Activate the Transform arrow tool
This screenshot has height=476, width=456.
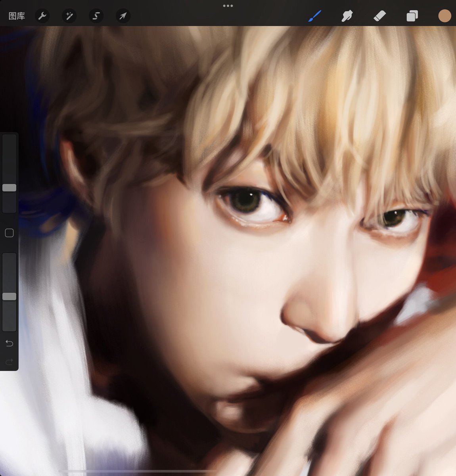pyautogui.click(x=123, y=16)
